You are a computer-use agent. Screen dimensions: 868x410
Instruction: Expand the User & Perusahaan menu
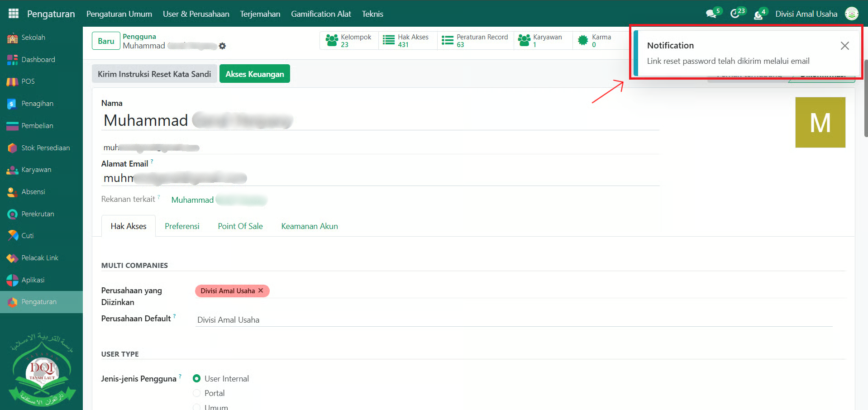click(196, 14)
